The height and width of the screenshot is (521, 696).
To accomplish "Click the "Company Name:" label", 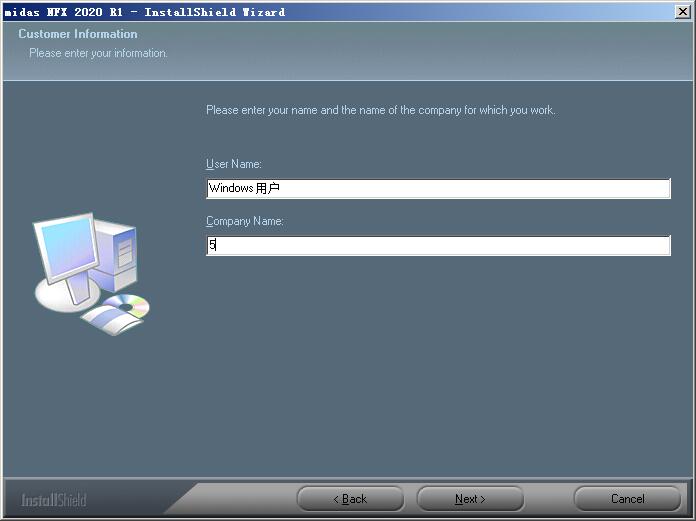I will click(x=245, y=221).
